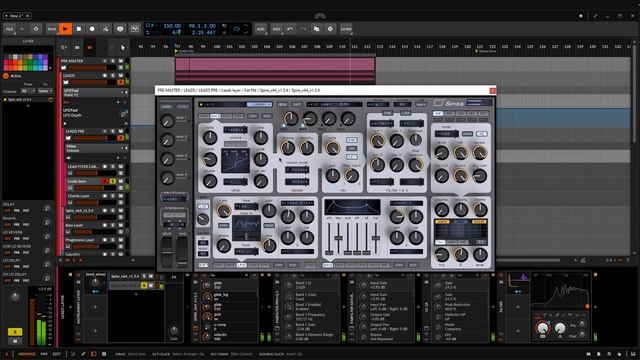Screen dimensions: 640x360
Task: Select Spire_x64_v1.5.4 in the inspector list
Action: [28, 99]
